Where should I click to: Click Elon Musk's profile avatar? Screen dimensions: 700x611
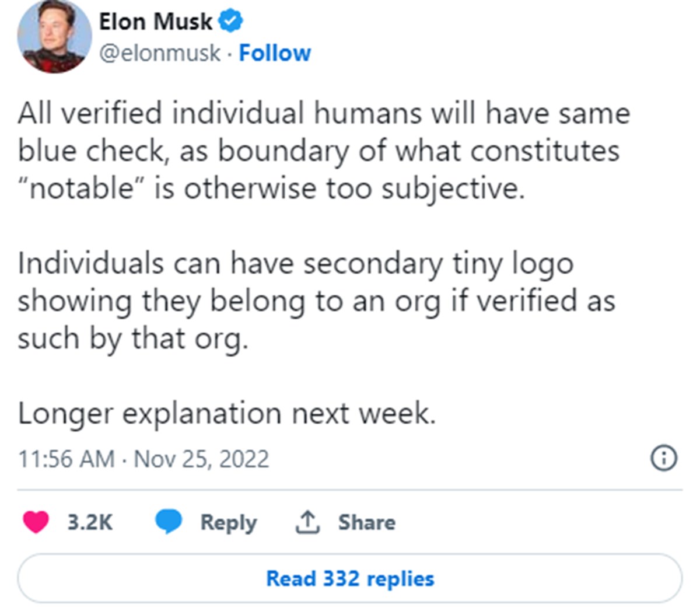click(54, 37)
